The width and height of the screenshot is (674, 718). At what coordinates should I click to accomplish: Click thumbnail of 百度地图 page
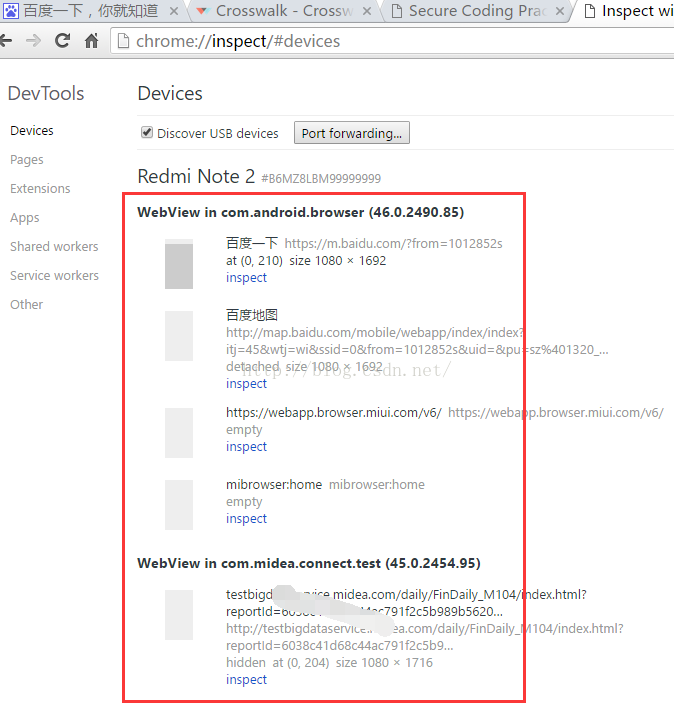(x=179, y=336)
